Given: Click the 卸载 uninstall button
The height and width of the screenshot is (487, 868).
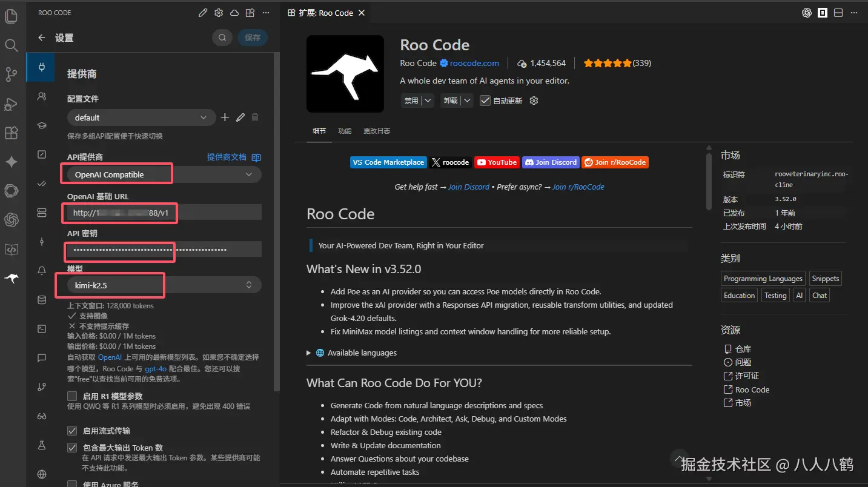Looking at the screenshot, I should pos(451,101).
